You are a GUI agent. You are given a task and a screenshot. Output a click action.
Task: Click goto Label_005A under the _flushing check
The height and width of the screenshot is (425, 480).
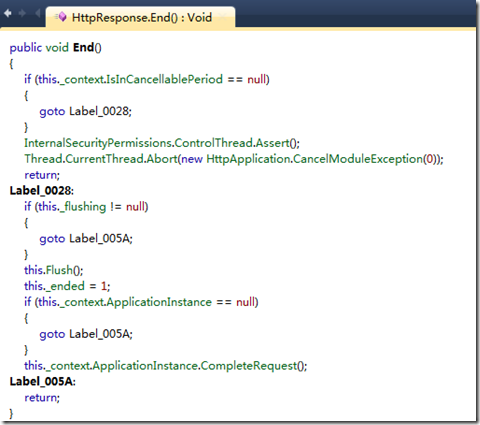tap(86, 238)
